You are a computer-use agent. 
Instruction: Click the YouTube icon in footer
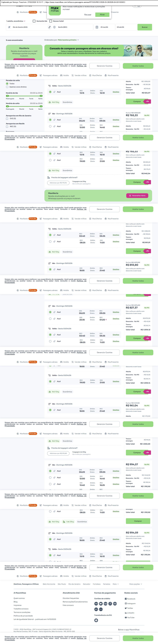coord(126,618)
